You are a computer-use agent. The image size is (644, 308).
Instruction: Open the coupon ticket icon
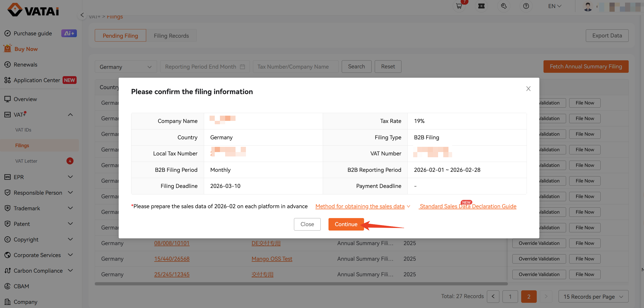pyautogui.click(x=481, y=6)
